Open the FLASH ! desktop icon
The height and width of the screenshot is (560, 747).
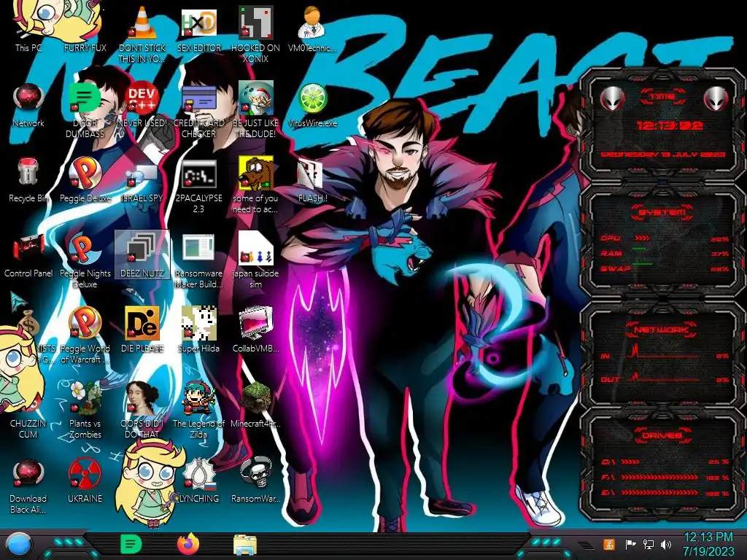tap(312, 179)
